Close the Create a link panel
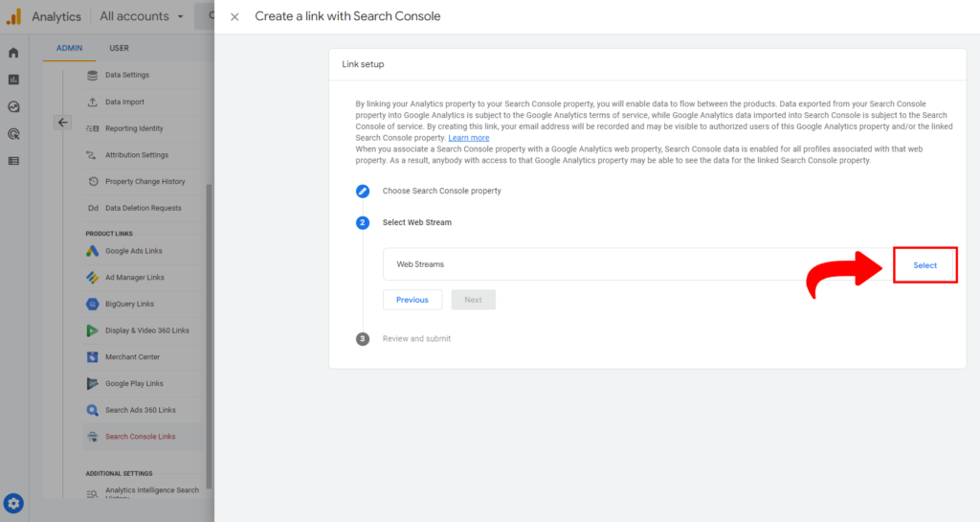 click(x=234, y=17)
